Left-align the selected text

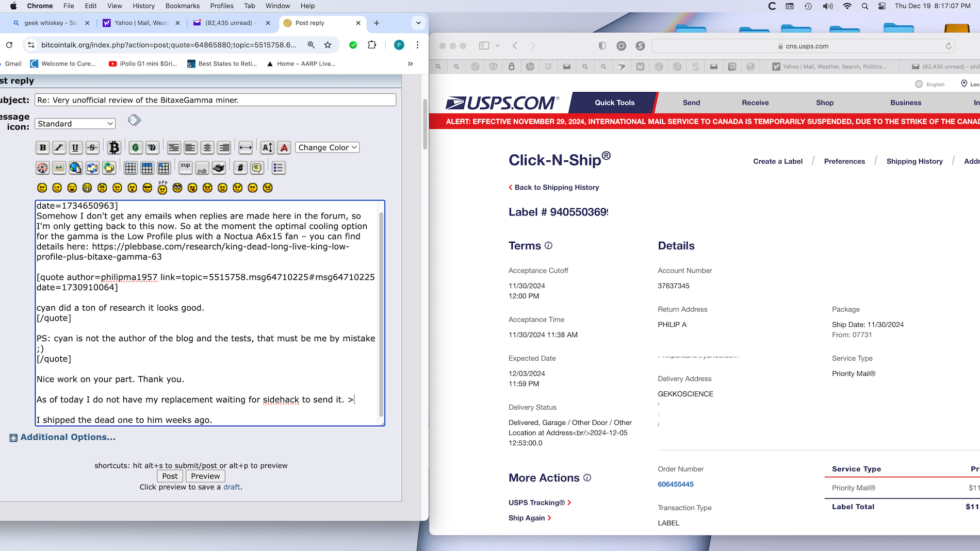coord(190,147)
